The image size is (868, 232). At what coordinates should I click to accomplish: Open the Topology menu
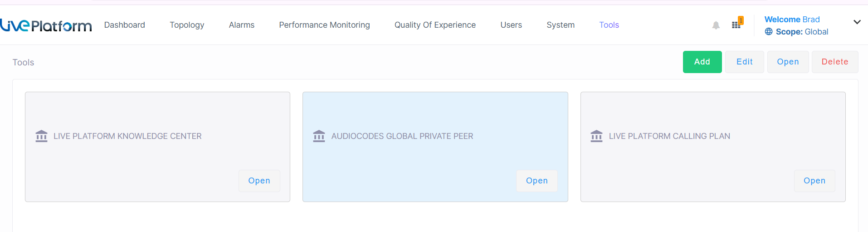(187, 25)
